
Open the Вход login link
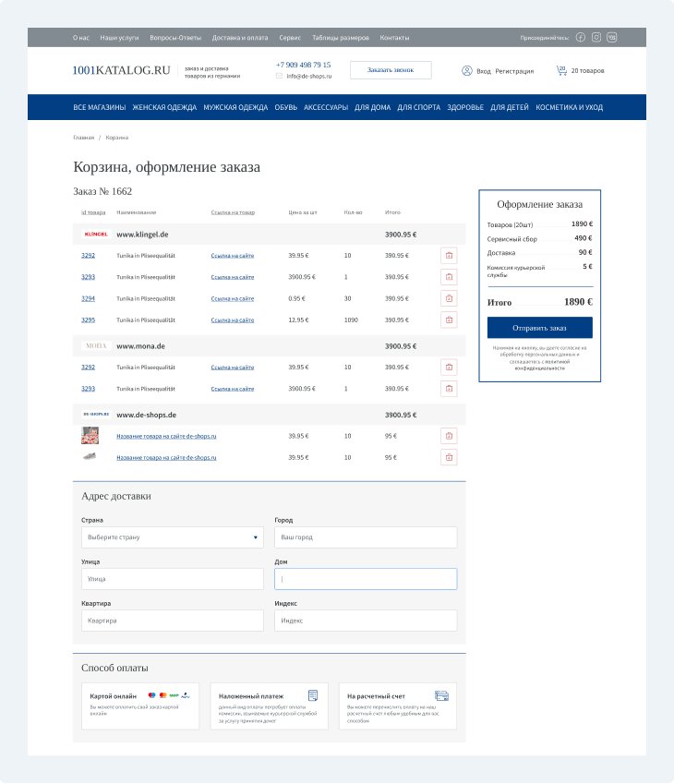pos(484,71)
